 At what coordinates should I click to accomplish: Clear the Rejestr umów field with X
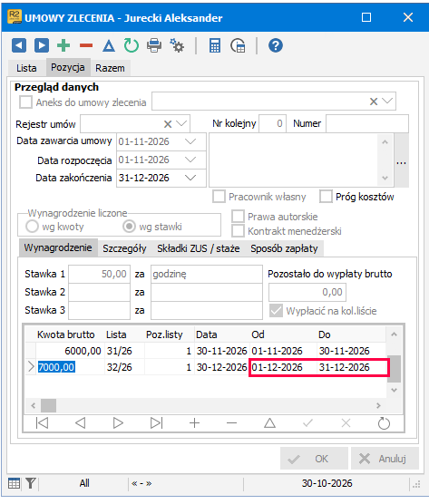tap(168, 124)
